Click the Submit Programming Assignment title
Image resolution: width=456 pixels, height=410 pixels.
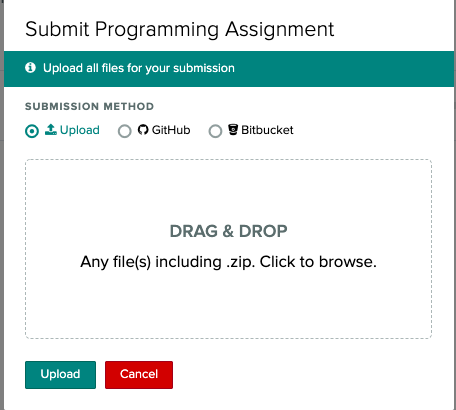180,29
